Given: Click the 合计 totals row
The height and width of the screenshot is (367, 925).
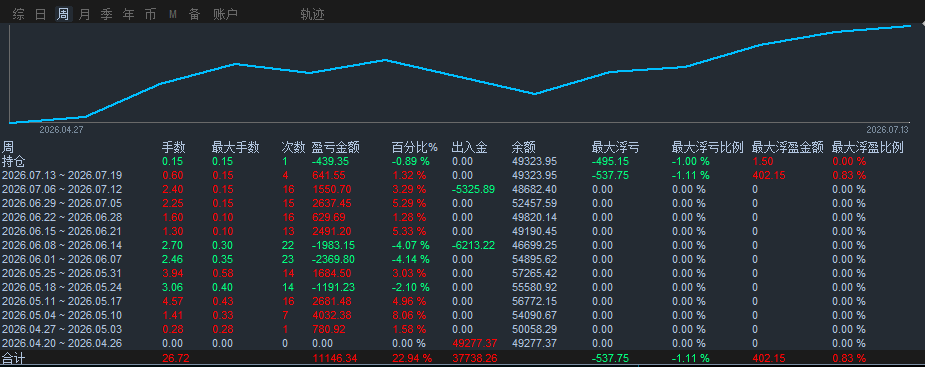Looking at the screenshot, I should (x=462, y=358).
